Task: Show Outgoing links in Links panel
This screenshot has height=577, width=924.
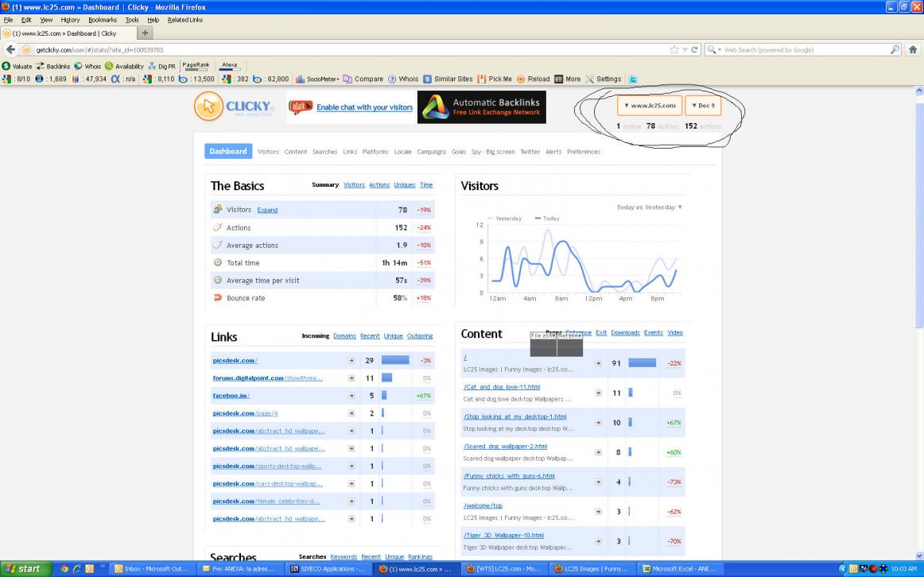Action: (420, 336)
